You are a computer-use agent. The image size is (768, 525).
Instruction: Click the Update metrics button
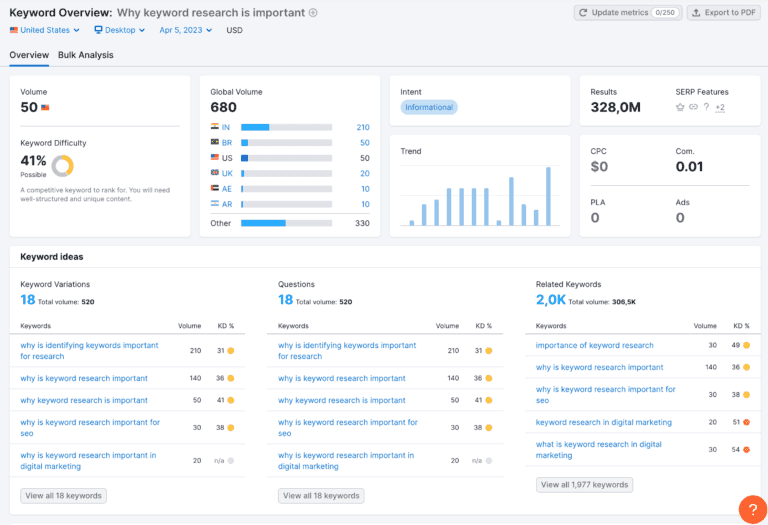pyautogui.click(x=628, y=13)
